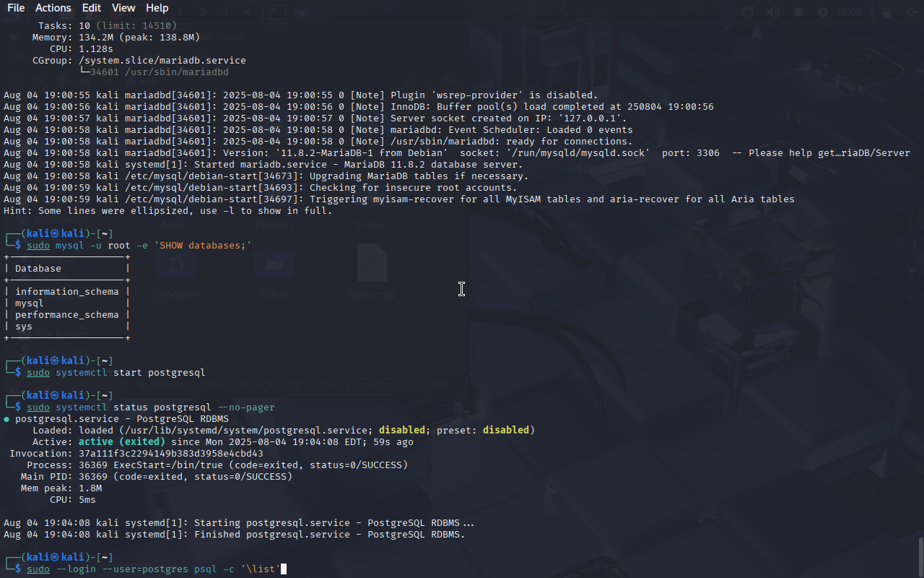The image size is (924, 578).
Task: Click the 'Event Scheduler: Loaded 0 events' line
Action: pyautogui.click(x=318, y=130)
